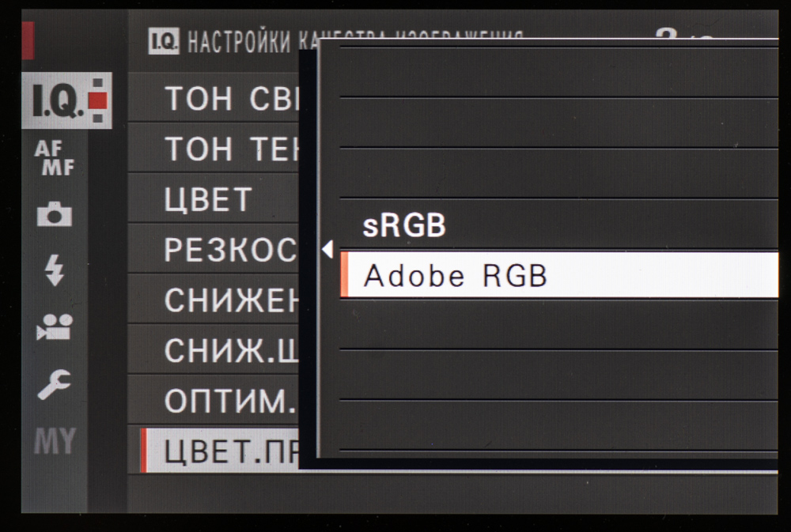Select the sRGB color space option
Screen dimensions: 791x532
click(x=559, y=224)
